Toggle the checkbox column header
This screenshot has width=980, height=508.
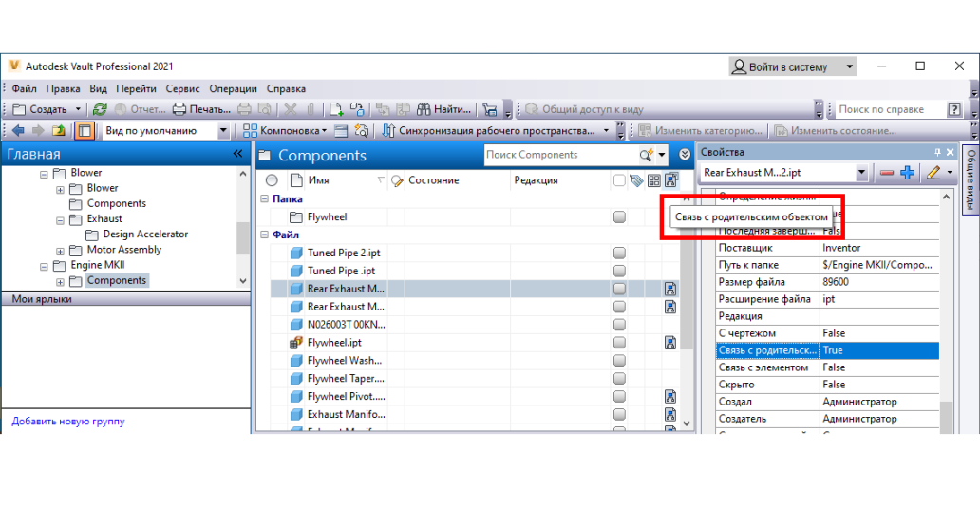[619, 180]
